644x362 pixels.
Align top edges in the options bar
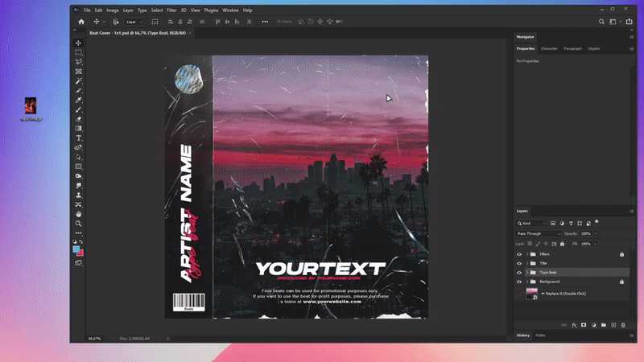(x=217, y=22)
